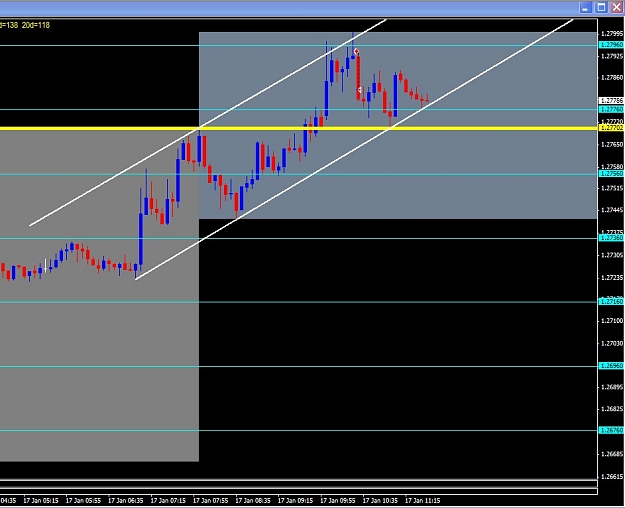The image size is (625, 508).
Task: Click the 17 Jan 07:15 time label
Action: coord(168,500)
